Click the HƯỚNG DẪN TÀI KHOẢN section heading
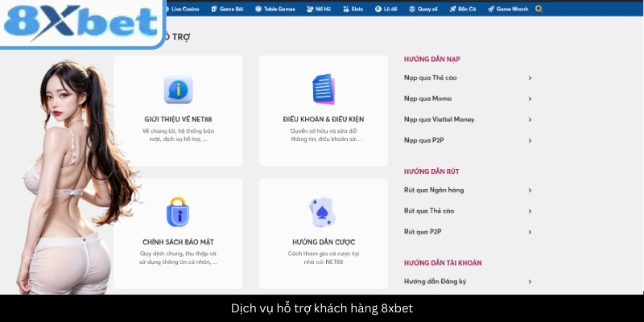 point(443,263)
